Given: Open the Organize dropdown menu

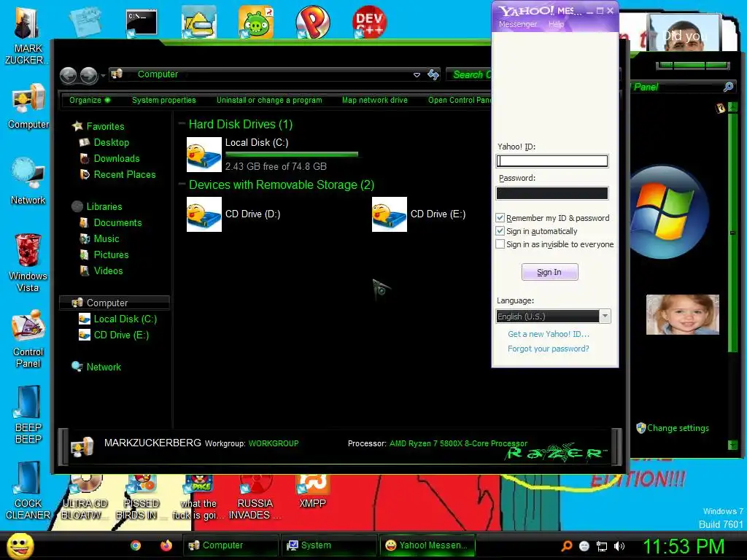Looking at the screenshot, I should click(90, 100).
